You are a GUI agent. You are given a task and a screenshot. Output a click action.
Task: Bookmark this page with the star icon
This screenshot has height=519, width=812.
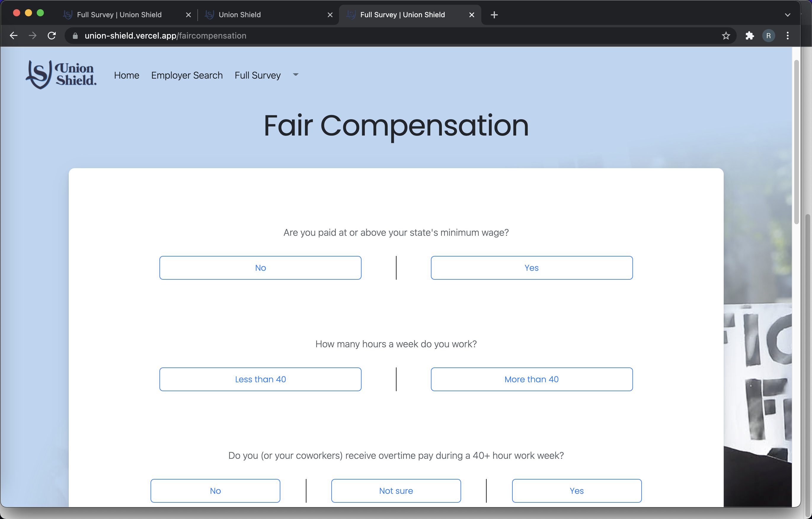click(726, 35)
